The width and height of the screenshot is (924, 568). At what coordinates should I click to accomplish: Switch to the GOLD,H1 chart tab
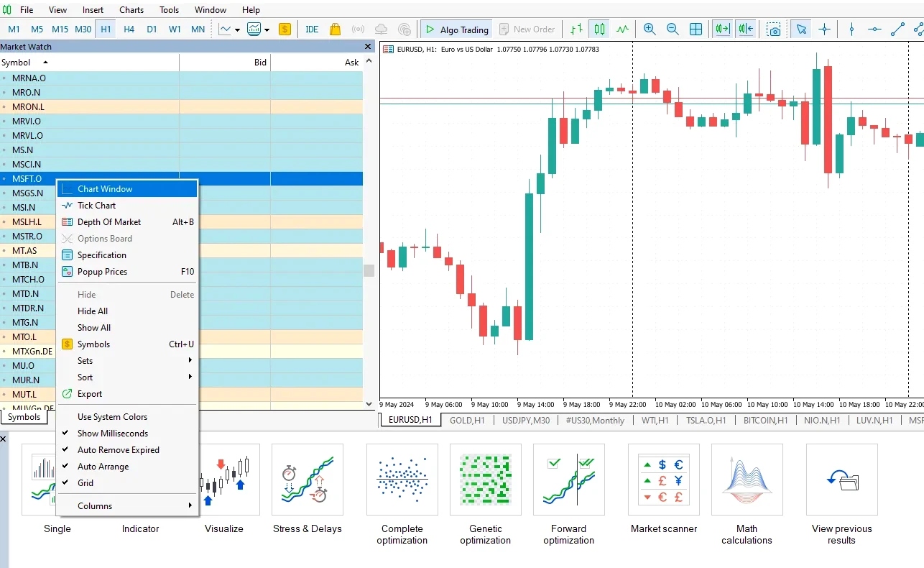467,420
